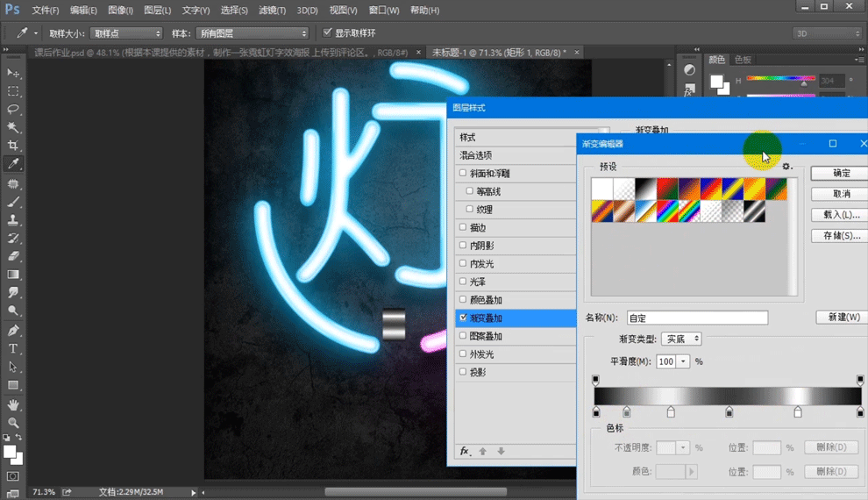Open the 平滑度 percentage dropdown arrow
This screenshot has width=868, height=500.
683,361
